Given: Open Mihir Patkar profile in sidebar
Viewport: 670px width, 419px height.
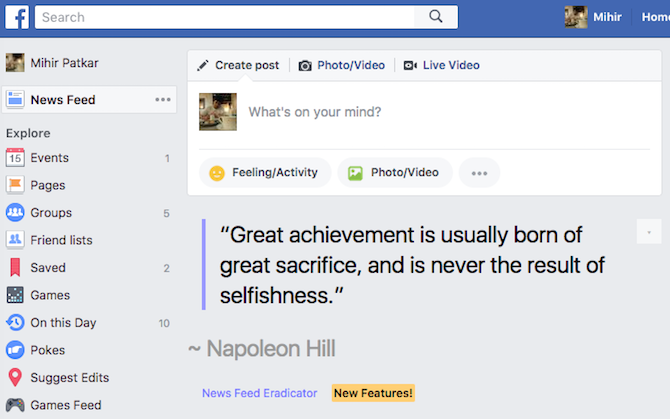Looking at the screenshot, I should (x=65, y=63).
